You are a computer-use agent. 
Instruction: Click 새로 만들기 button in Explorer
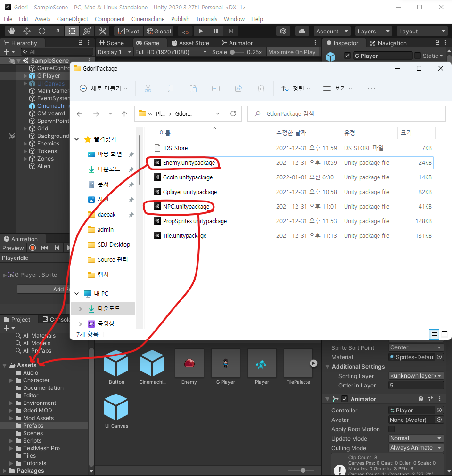(x=103, y=89)
